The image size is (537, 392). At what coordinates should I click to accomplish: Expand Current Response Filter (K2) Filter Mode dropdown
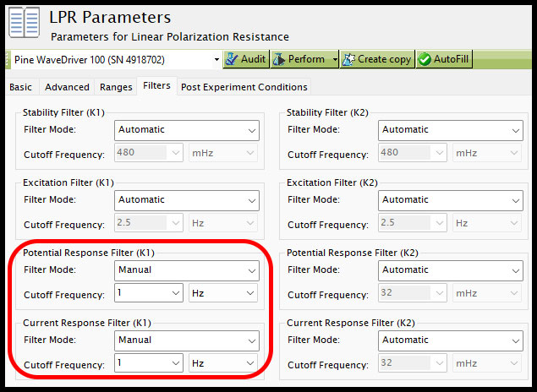pyautogui.click(x=451, y=340)
